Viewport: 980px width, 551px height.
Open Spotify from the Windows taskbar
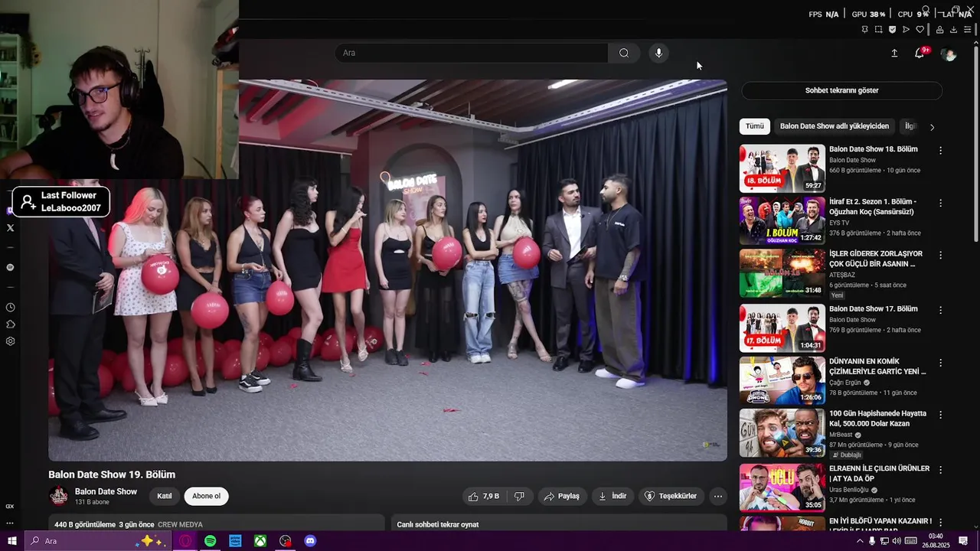tap(210, 541)
